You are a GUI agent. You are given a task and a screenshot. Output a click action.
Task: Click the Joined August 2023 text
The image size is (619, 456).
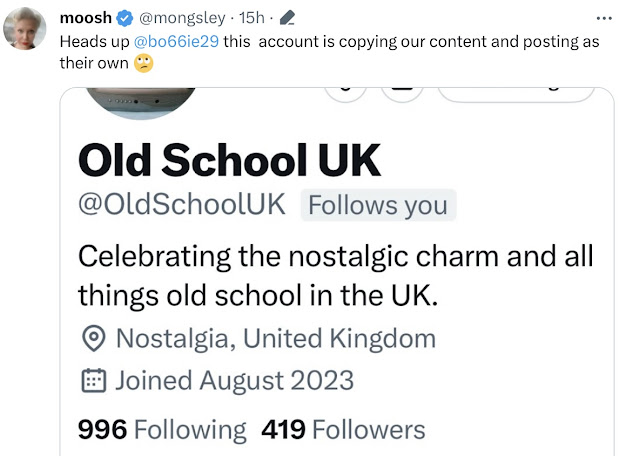click(x=234, y=380)
